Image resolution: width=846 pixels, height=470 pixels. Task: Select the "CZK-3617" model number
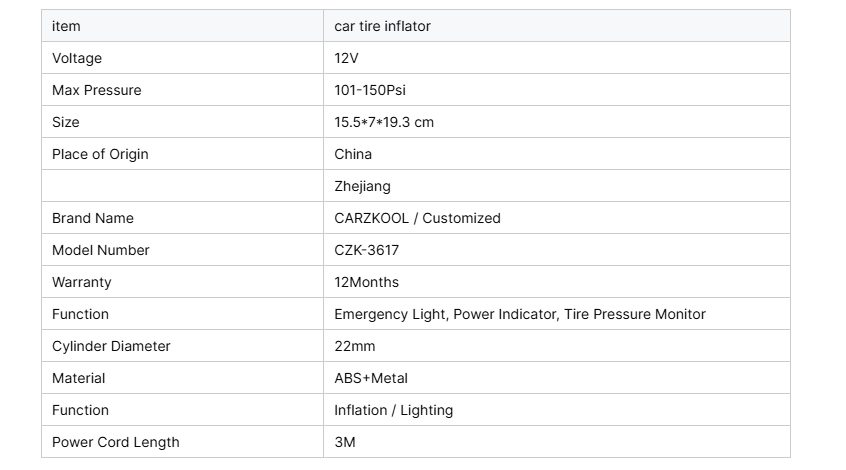click(x=366, y=250)
